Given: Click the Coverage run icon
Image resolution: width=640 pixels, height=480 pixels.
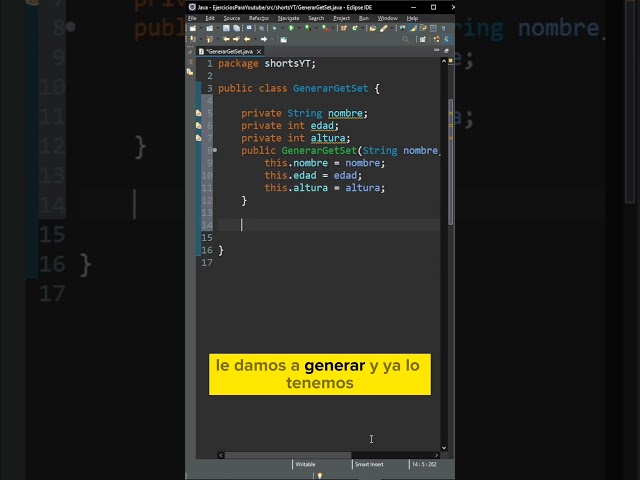Looking at the screenshot, I should coord(308,28).
